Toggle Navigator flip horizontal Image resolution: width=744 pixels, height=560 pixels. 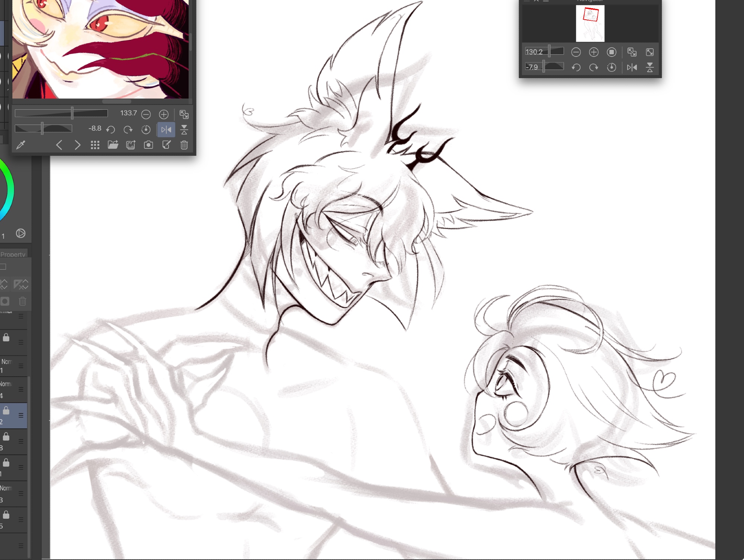pos(632,67)
